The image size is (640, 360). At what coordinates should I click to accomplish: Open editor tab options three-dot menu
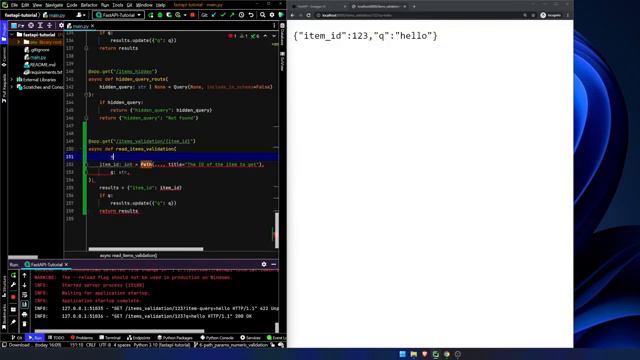click(x=274, y=25)
